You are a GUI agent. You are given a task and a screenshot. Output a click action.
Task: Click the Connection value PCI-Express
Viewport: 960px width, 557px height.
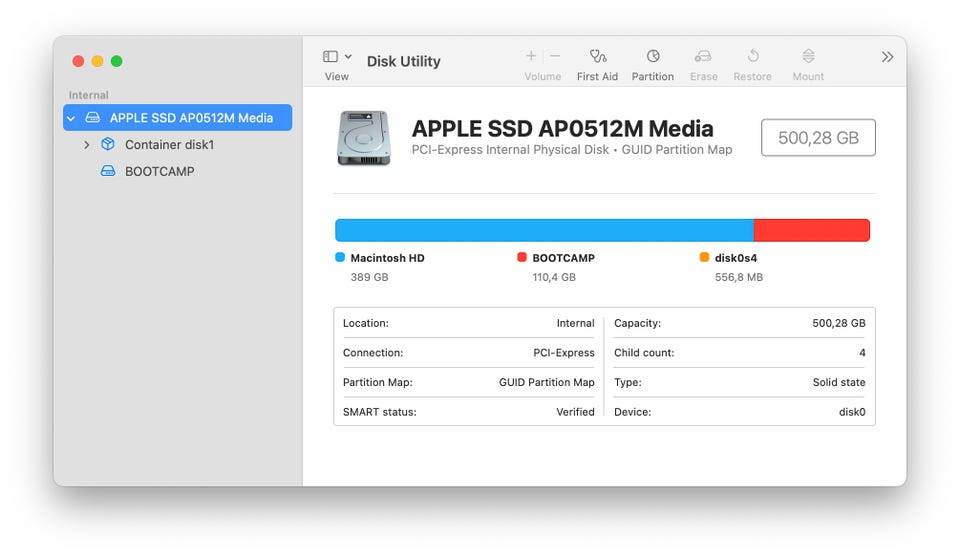click(x=564, y=353)
